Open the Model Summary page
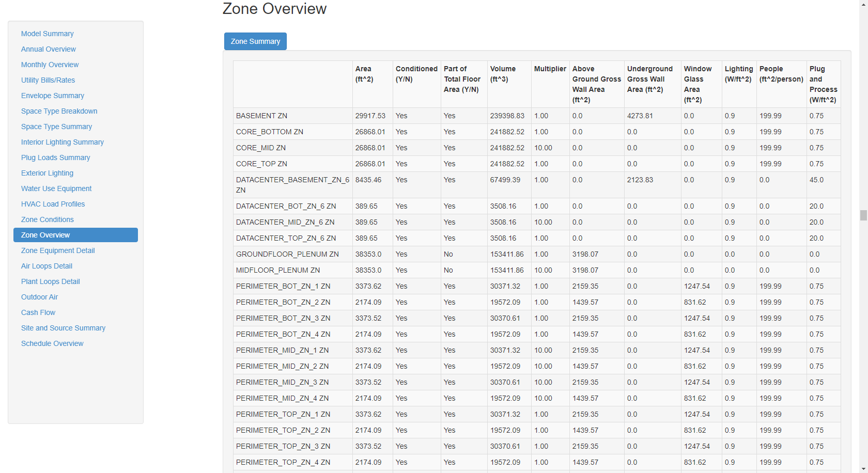The width and height of the screenshot is (868, 473). click(x=47, y=34)
